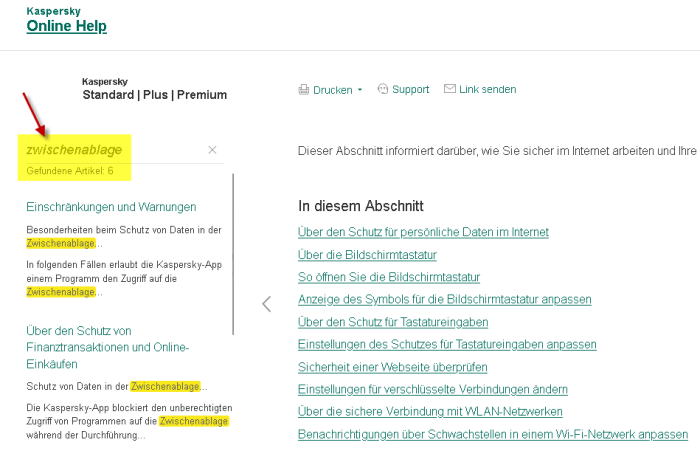Open Anzeige des Symbols für die Bildschirmtastatur anpassen

click(445, 299)
